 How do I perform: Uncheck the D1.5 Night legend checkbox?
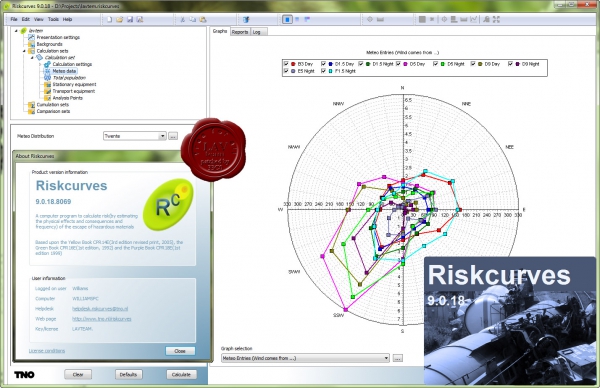point(361,64)
